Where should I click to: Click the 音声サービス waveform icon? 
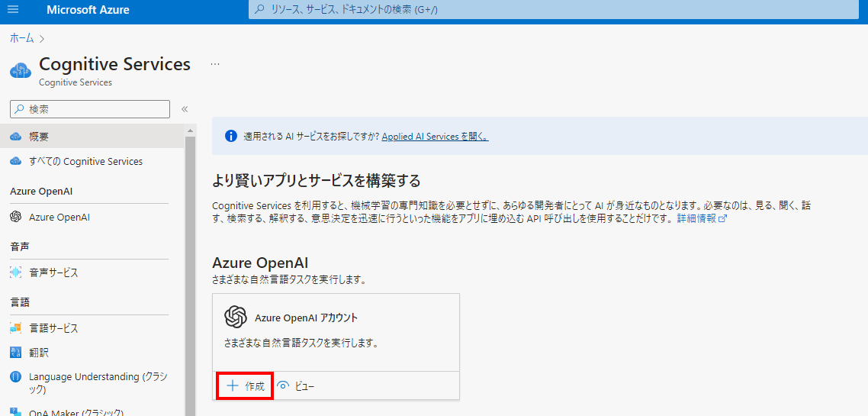pos(15,272)
